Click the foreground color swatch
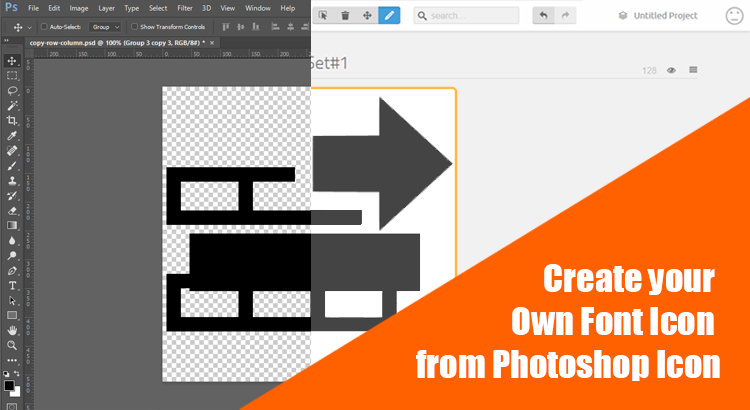 pyautogui.click(x=9, y=385)
